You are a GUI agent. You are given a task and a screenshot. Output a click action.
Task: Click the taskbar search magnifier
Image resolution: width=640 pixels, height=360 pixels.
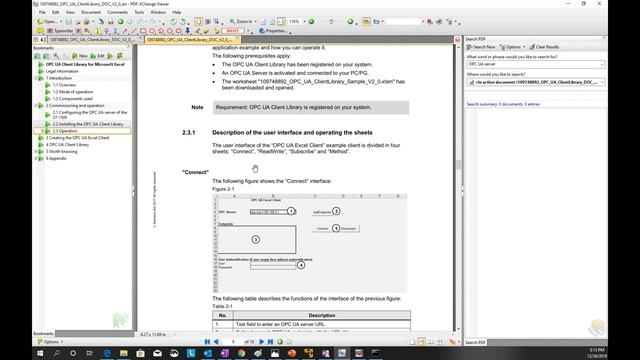tap(56, 353)
